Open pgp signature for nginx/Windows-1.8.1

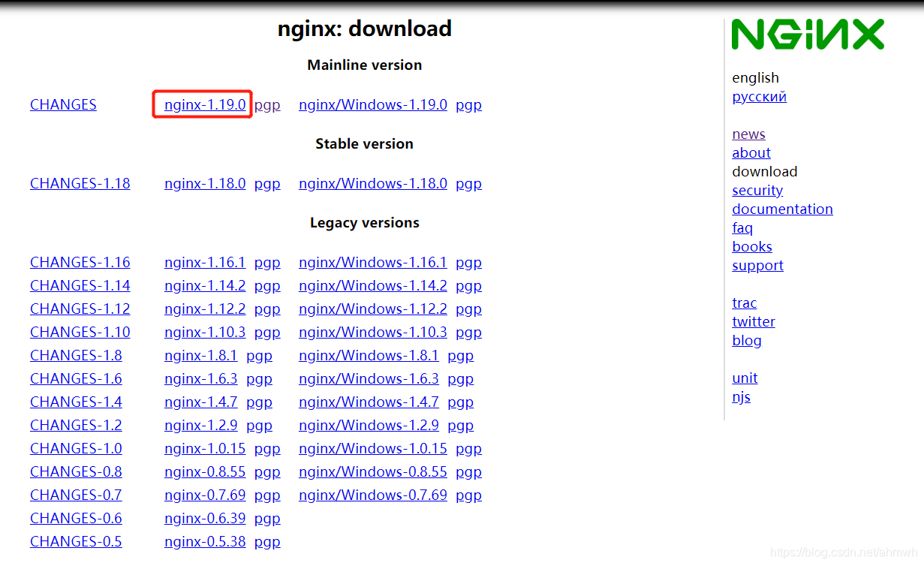460,356
